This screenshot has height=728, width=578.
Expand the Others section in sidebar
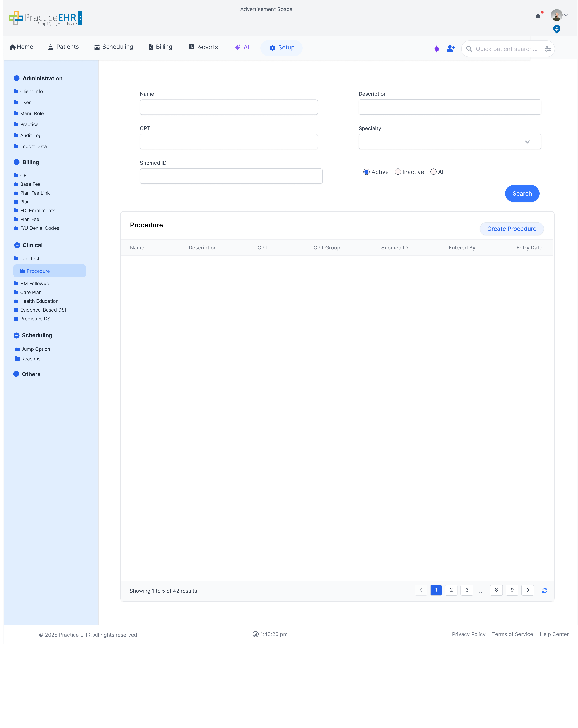pos(16,374)
